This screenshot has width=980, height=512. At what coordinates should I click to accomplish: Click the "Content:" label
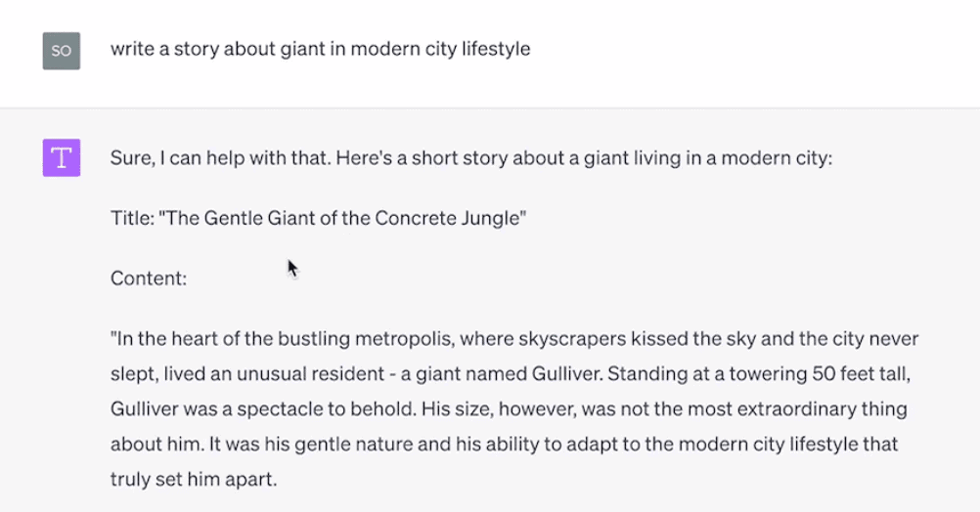coord(149,277)
